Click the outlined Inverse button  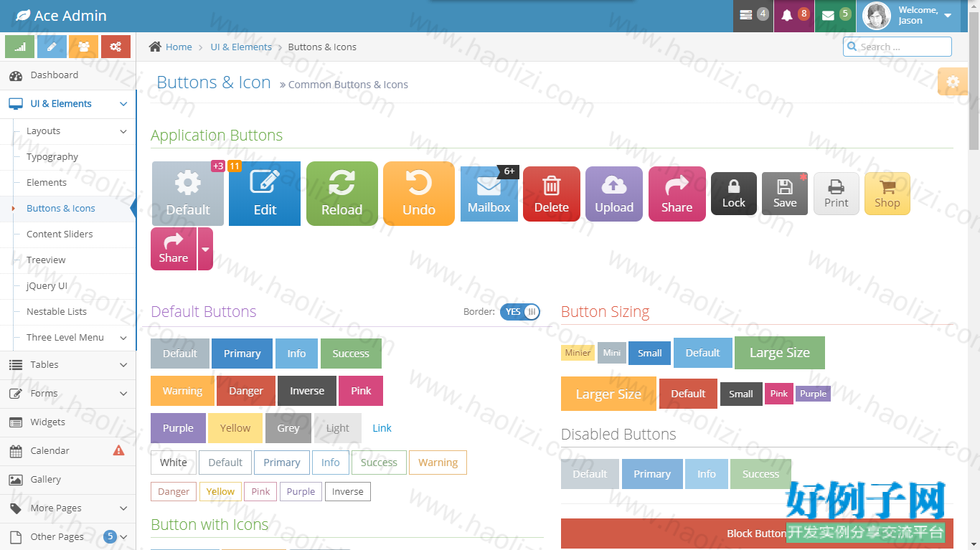pyautogui.click(x=348, y=491)
